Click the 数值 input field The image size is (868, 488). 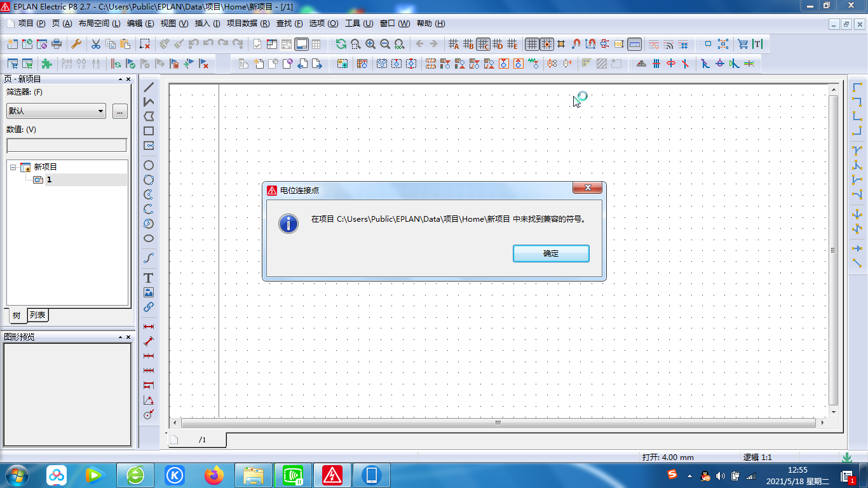pyautogui.click(x=66, y=146)
